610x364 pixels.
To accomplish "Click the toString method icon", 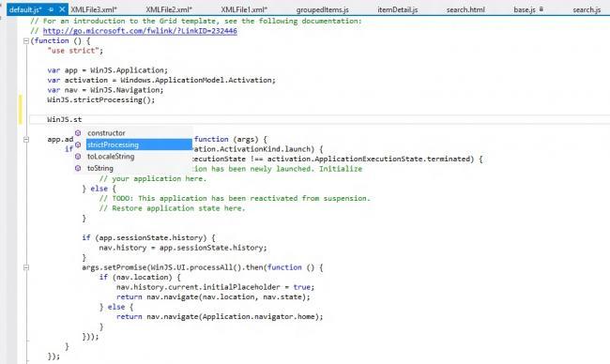I will (x=78, y=168).
